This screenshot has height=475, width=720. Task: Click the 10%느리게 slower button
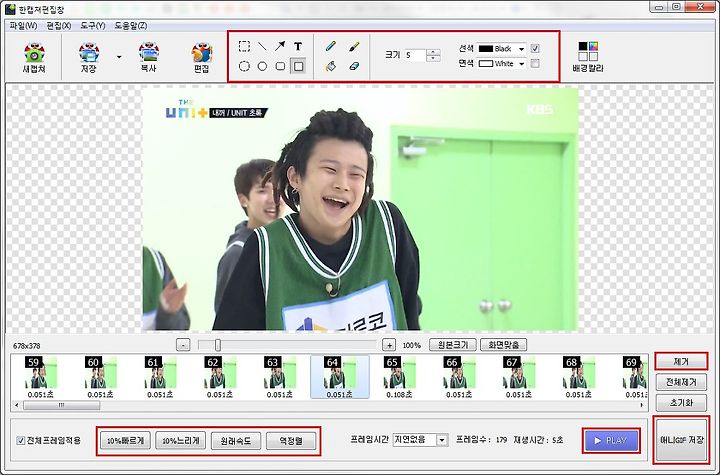[180, 441]
